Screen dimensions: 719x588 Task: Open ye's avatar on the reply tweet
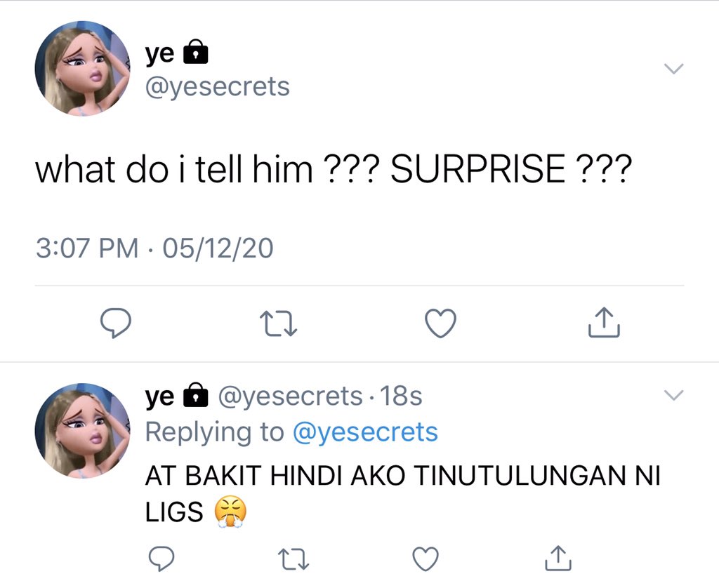click(83, 431)
